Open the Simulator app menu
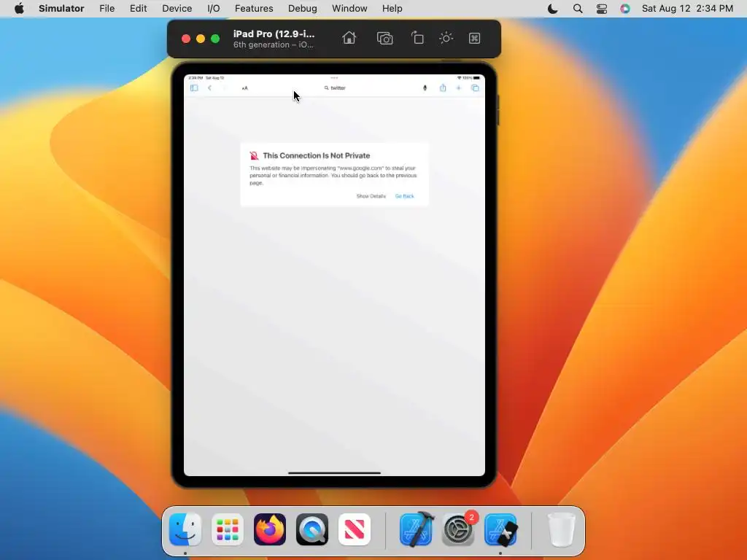Screen dimensions: 747x560 click(61, 9)
